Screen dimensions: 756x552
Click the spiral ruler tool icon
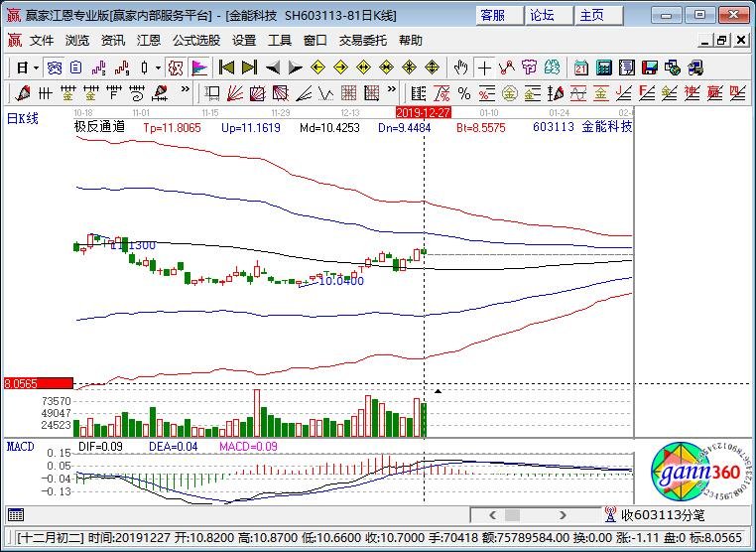tap(137, 92)
